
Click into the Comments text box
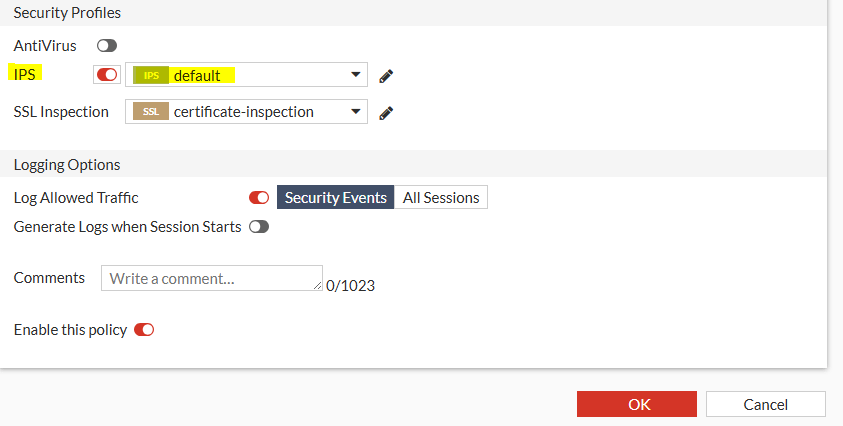coord(210,278)
